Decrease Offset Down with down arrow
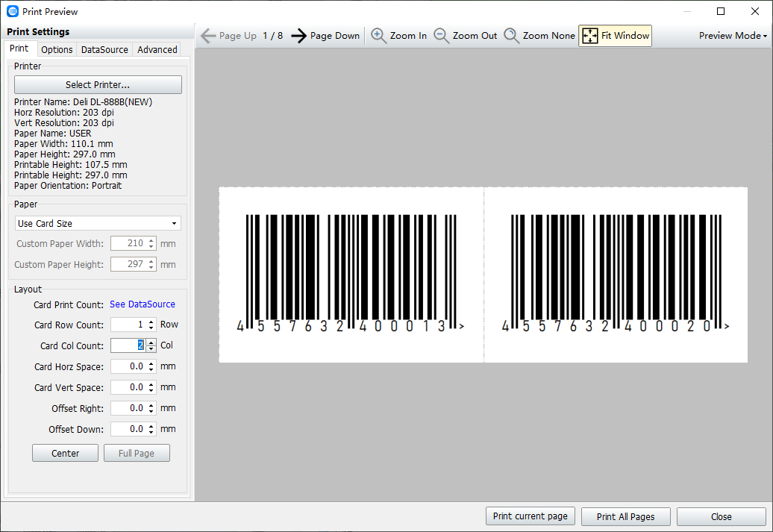The height and width of the screenshot is (532, 773). click(x=151, y=433)
